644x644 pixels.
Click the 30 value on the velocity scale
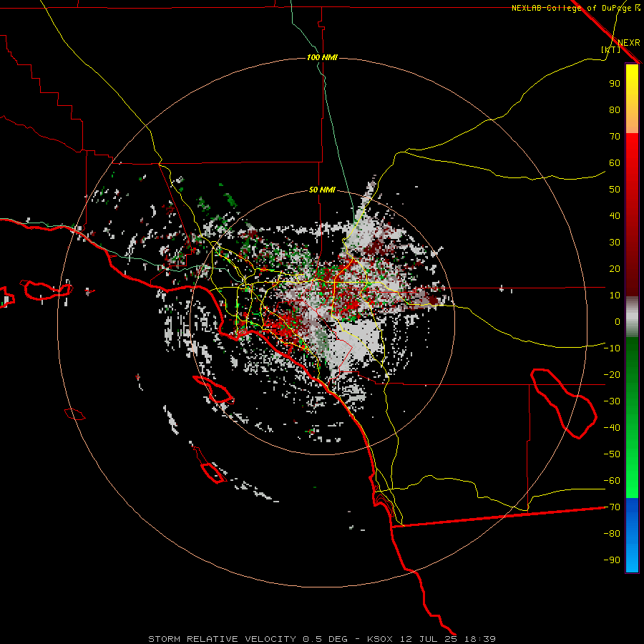[615, 243]
